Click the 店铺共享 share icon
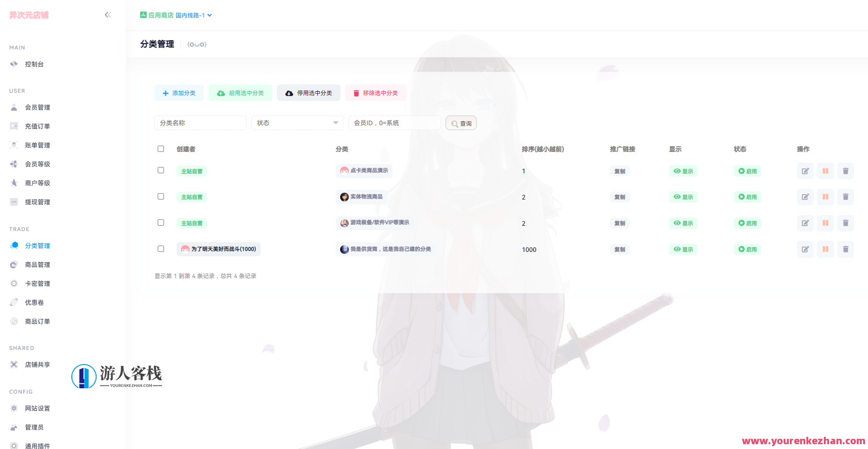The height and width of the screenshot is (449, 868). tap(14, 365)
